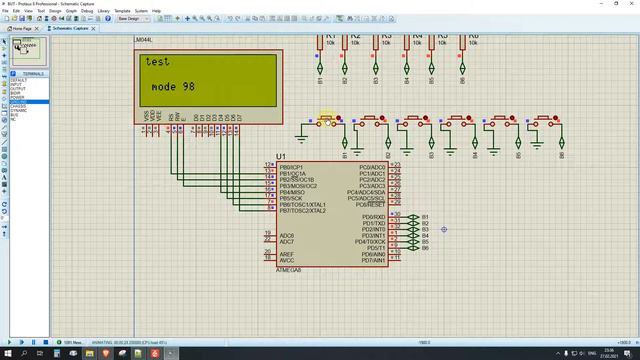
Task: Open the Windows Start menu
Action: click(8, 353)
